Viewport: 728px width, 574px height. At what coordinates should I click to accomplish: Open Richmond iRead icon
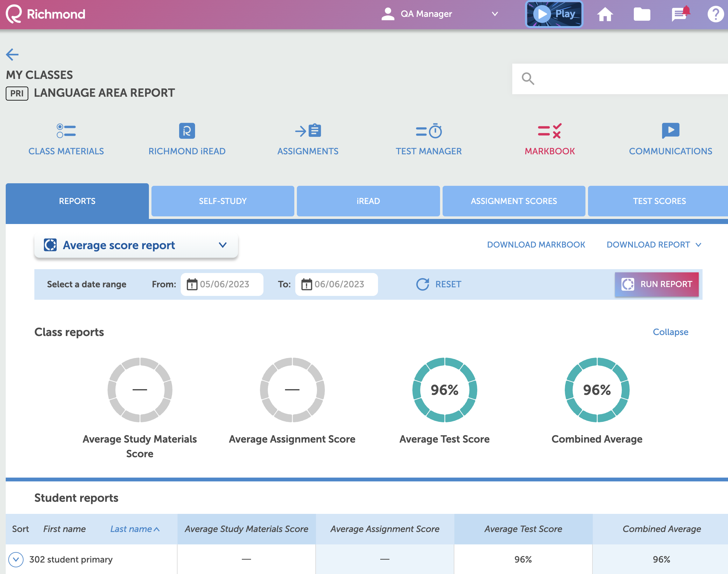point(187,131)
